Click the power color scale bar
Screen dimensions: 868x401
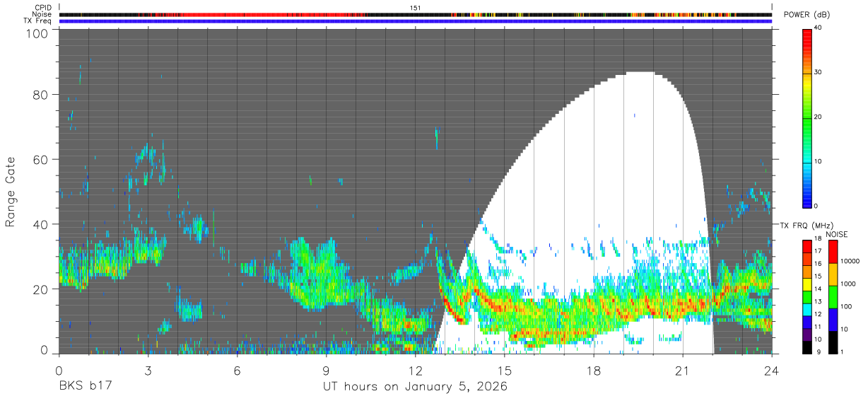click(x=808, y=117)
